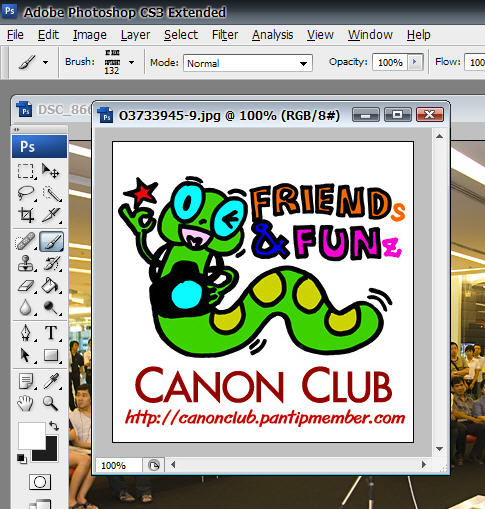Select the Rectangular Marquee tool

(26, 171)
